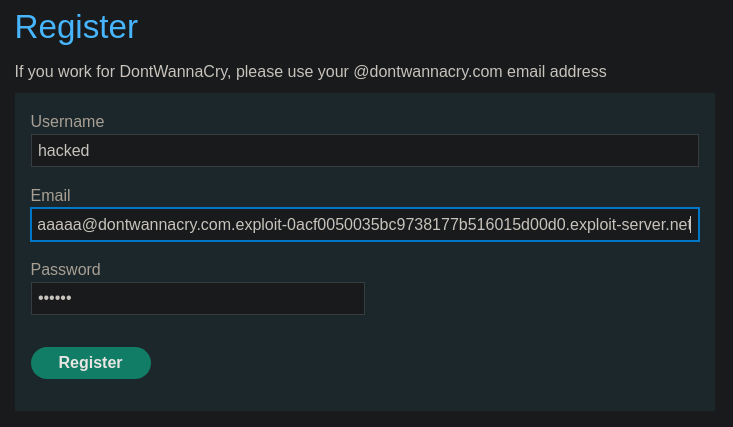
Task: Click the DontWannaCry email instruction text
Action: (x=310, y=72)
